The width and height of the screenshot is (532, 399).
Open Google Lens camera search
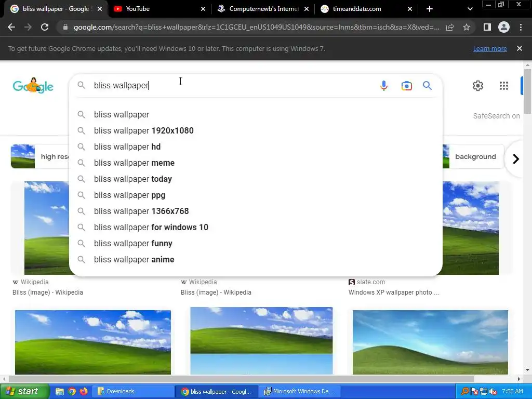(x=406, y=86)
